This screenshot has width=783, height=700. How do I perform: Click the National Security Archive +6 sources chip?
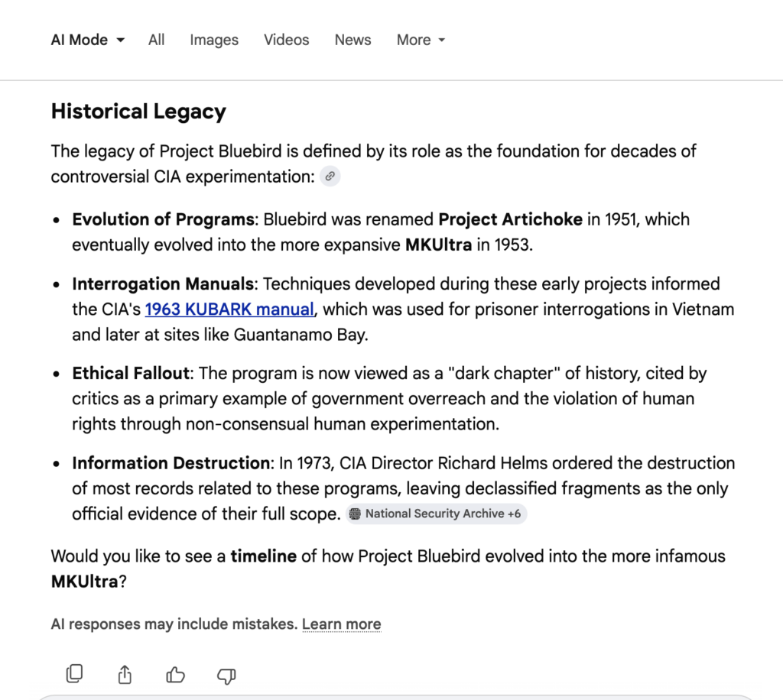click(436, 514)
